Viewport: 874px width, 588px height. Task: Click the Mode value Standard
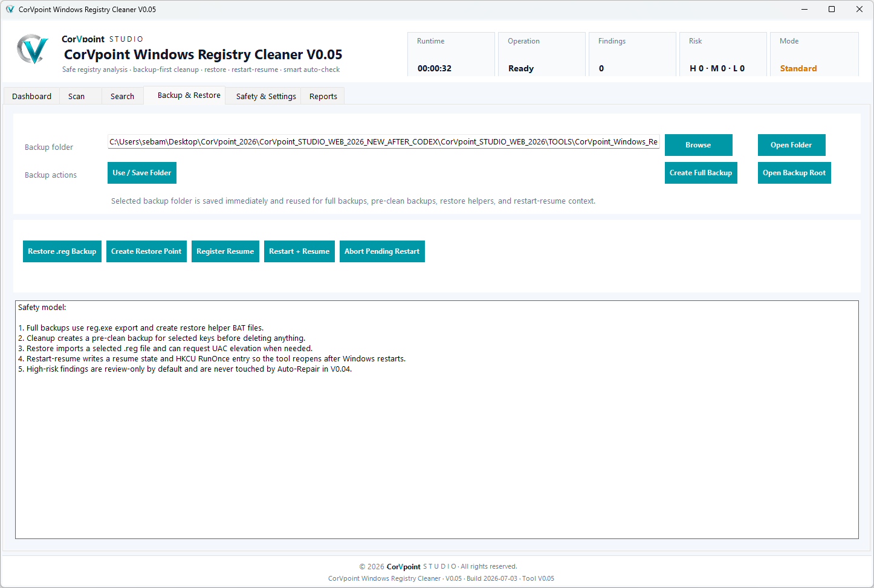point(798,68)
